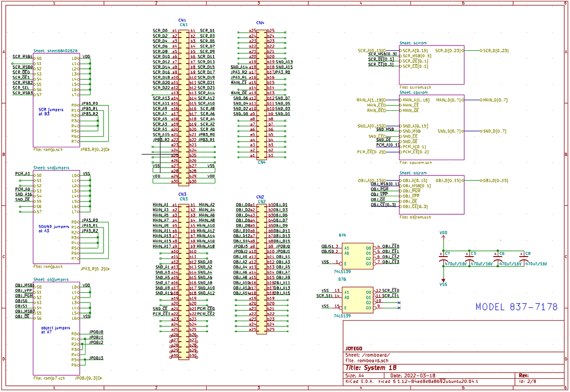The width and height of the screenshot is (570, 392).
Task: Click the 'Date: 2022-03-18' field
Action: point(413,375)
